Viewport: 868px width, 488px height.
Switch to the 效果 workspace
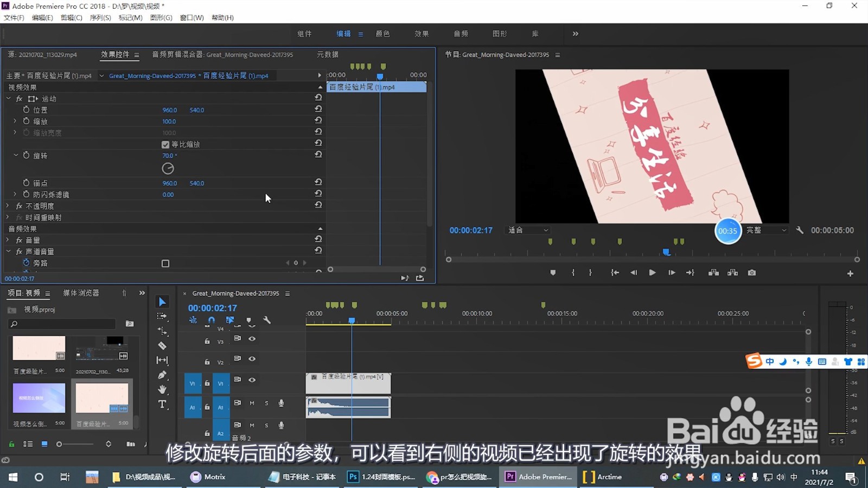[422, 34]
